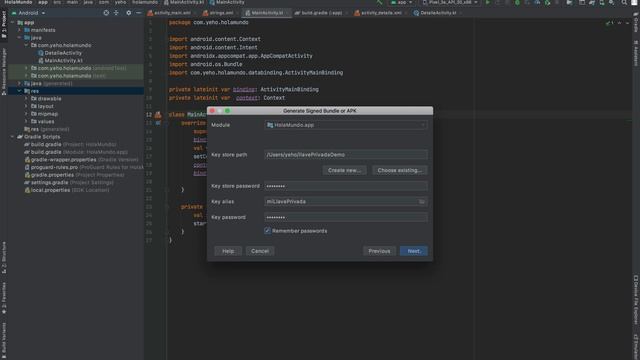Toggle Remember passwords checkbox
Viewport: 640px width, 360px height.
tap(267, 231)
